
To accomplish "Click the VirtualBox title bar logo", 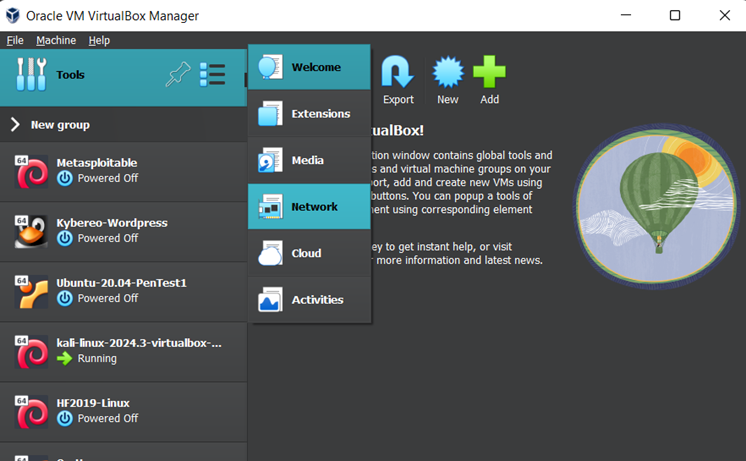I will coord(13,15).
